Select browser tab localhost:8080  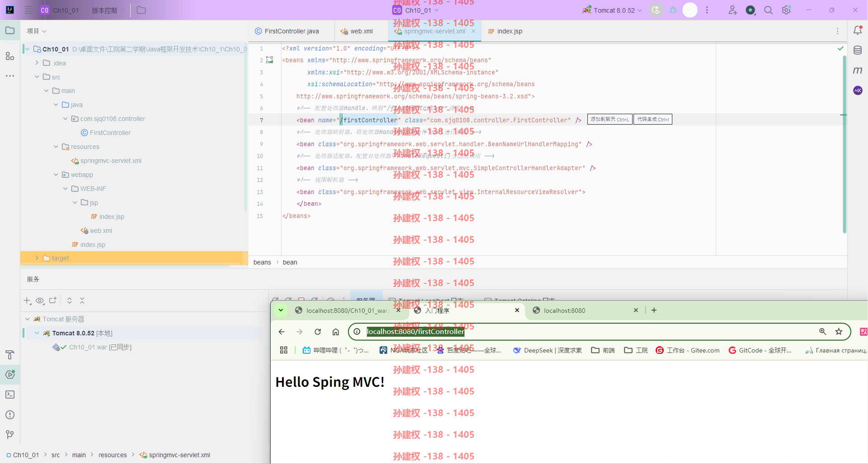[x=585, y=311]
